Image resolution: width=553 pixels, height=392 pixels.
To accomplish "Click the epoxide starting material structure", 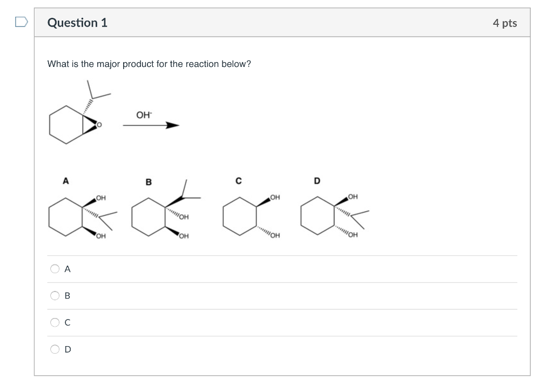I will pos(73,113).
